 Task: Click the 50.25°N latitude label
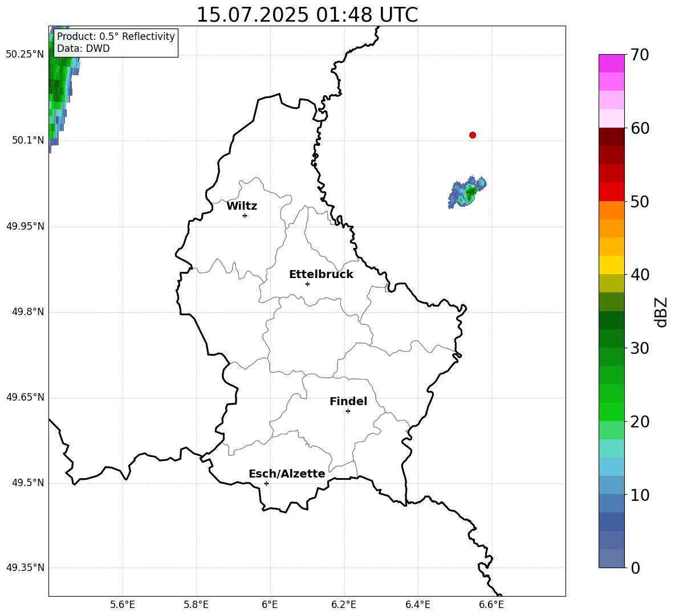[x=25, y=55]
